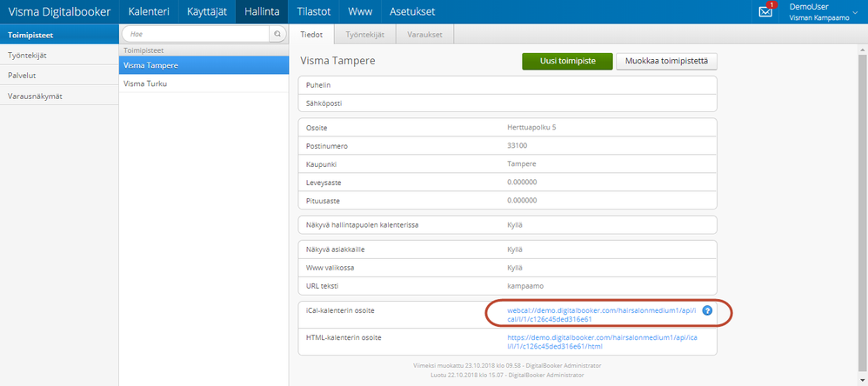Viewport: 868px width, 386px height.
Task: Open the iCal address help question icon
Action: point(707,310)
